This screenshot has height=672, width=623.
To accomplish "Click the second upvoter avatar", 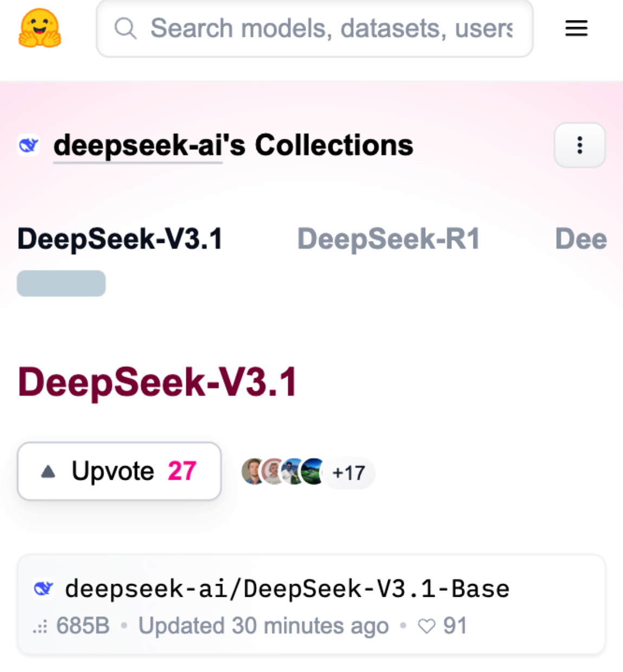I will pos(272,471).
